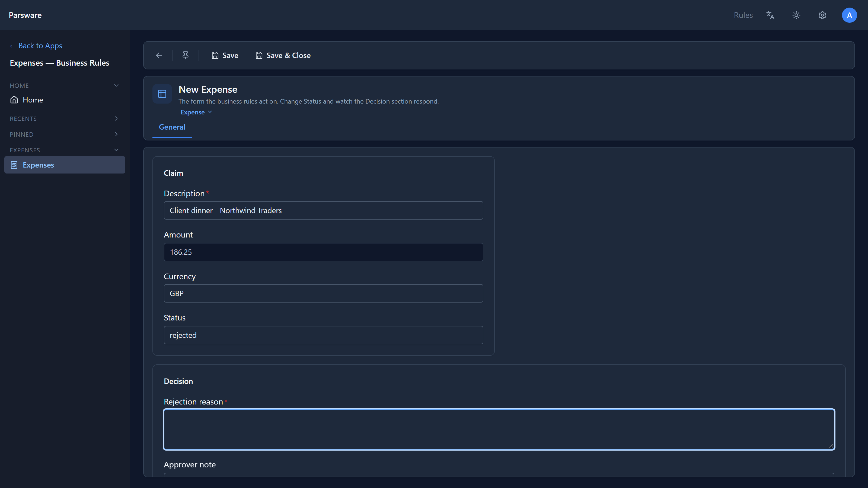
Task: Toggle light theme with the sun icon
Action: click(x=796, y=15)
